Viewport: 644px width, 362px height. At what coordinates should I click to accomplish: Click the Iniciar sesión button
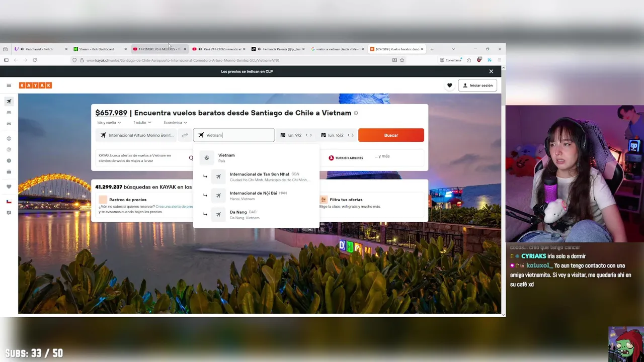click(478, 85)
